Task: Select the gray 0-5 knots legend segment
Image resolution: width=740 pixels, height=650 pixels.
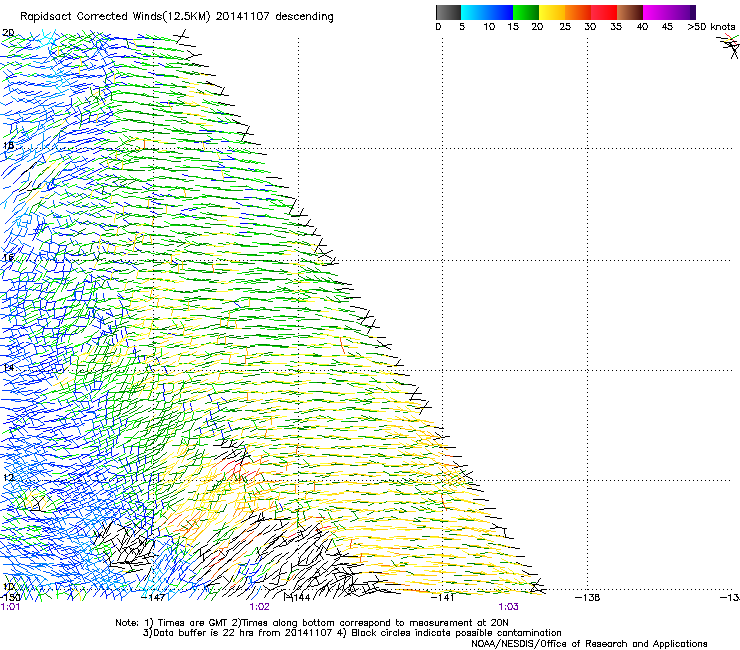Action: pos(448,12)
